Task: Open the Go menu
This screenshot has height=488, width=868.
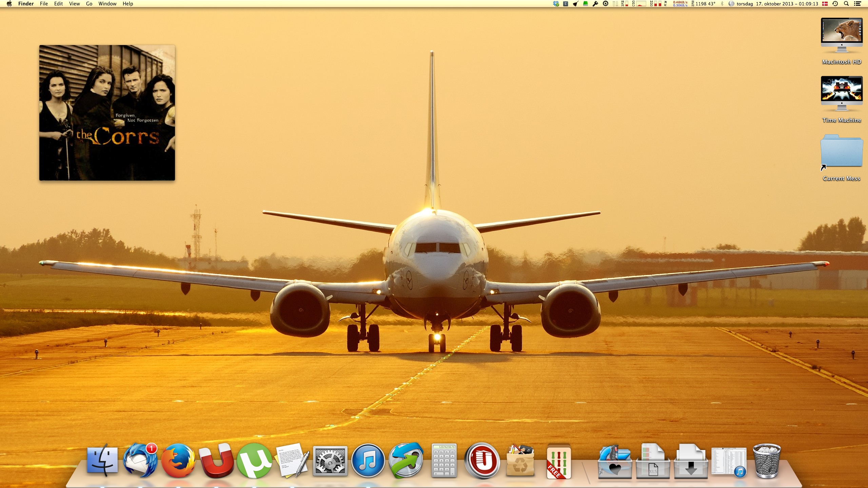Action: [x=89, y=4]
